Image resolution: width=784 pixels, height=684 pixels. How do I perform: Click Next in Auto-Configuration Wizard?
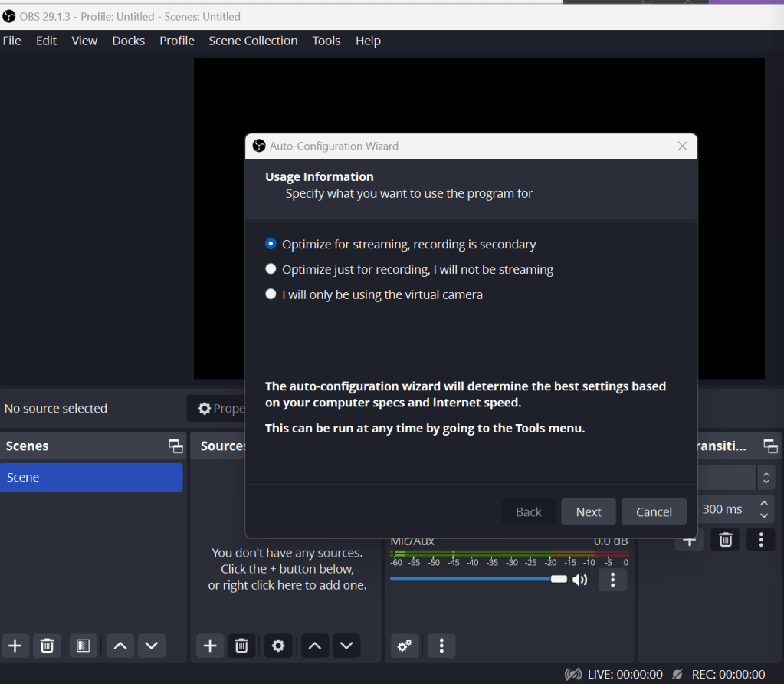pos(589,511)
